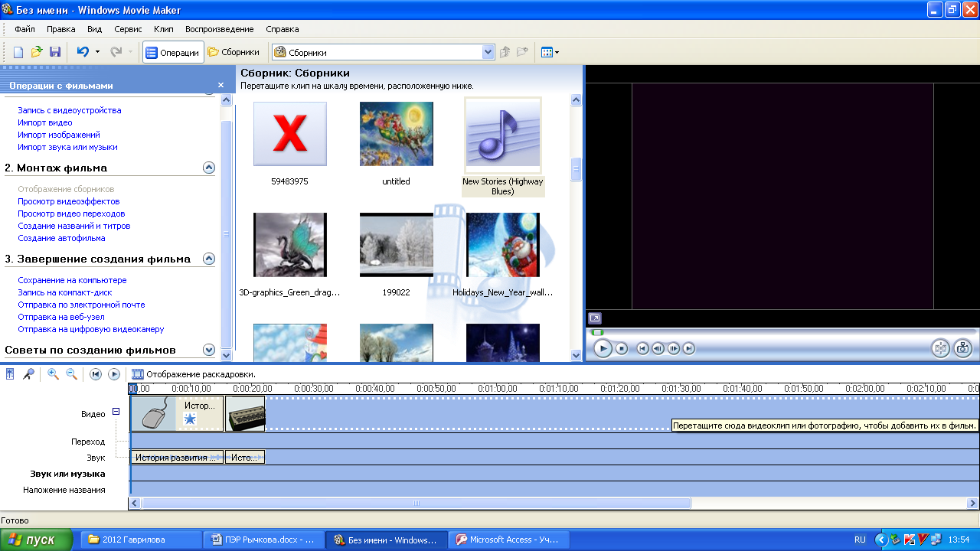Zoom out on the timeline
This screenshot has height=551, width=980.
coord(71,374)
